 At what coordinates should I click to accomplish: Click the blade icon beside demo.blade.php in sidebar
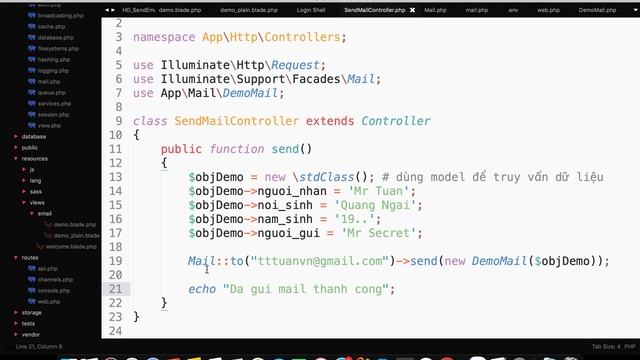click(48, 224)
